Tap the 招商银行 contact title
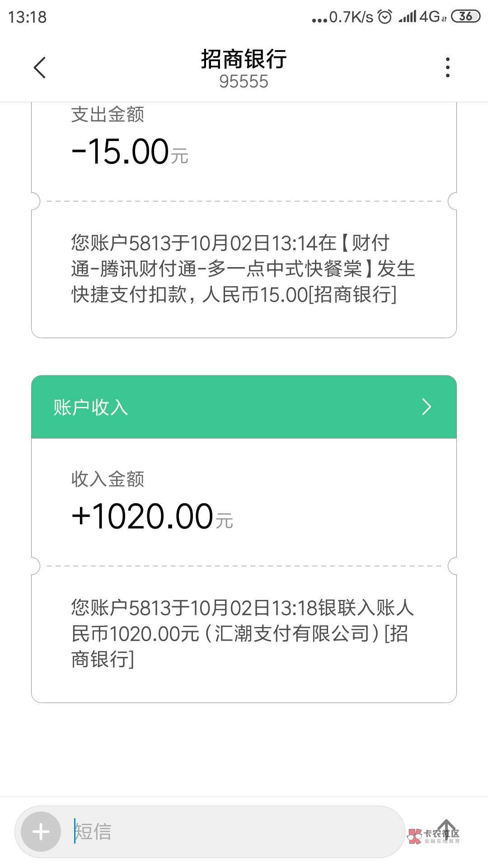 click(x=244, y=59)
